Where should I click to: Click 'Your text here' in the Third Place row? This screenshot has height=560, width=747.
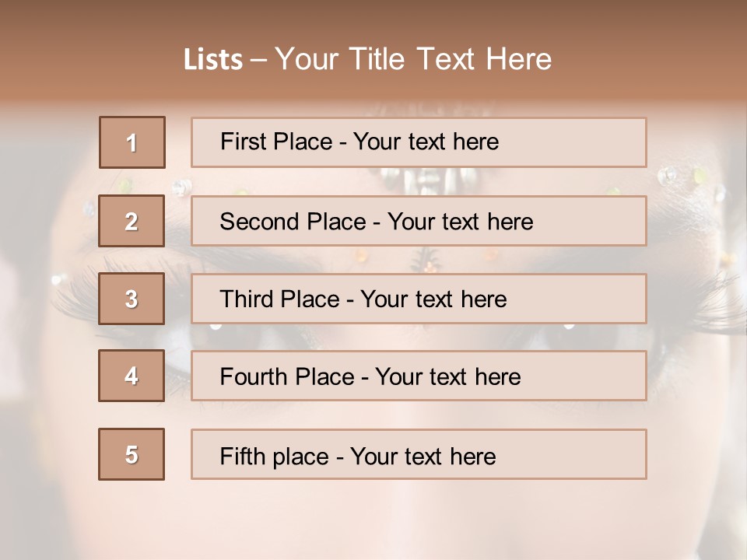coord(433,299)
